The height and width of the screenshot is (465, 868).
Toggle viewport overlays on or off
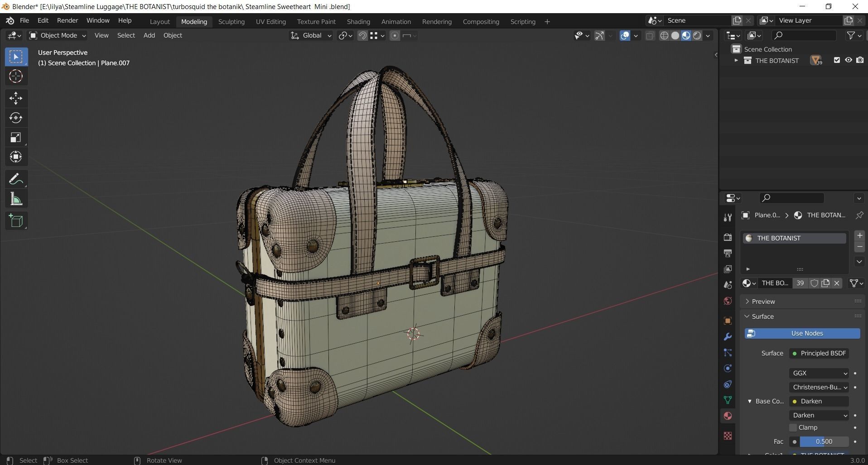[x=625, y=35]
